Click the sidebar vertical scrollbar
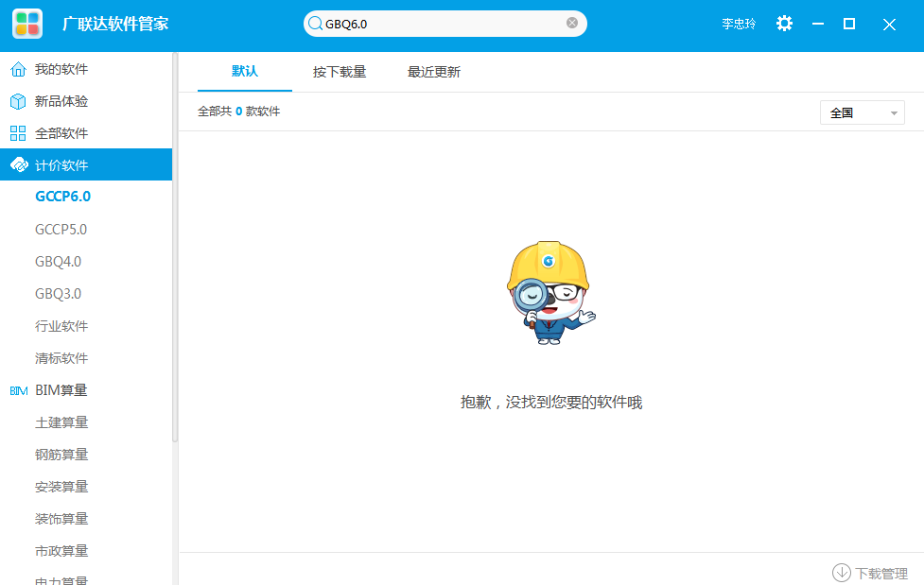This screenshot has width=924, height=585. coord(174,248)
